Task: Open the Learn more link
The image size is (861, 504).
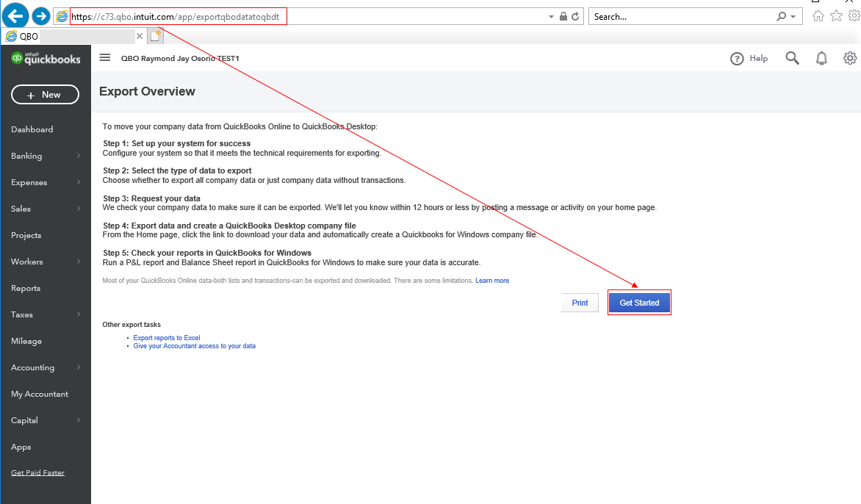Action: pyautogui.click(x=492, y=281)
